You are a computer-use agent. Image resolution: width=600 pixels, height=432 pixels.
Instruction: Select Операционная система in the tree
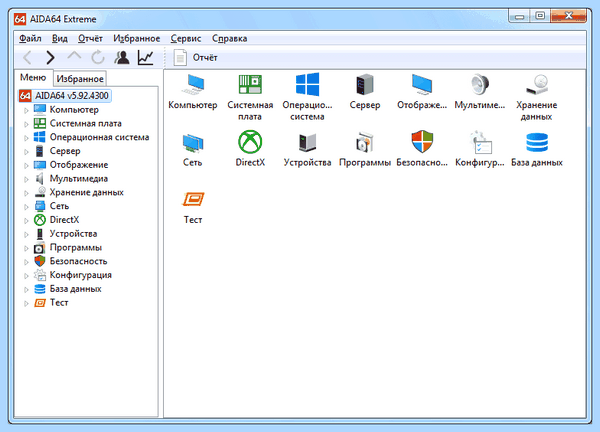pyautogui.click(x=99, y=137)
